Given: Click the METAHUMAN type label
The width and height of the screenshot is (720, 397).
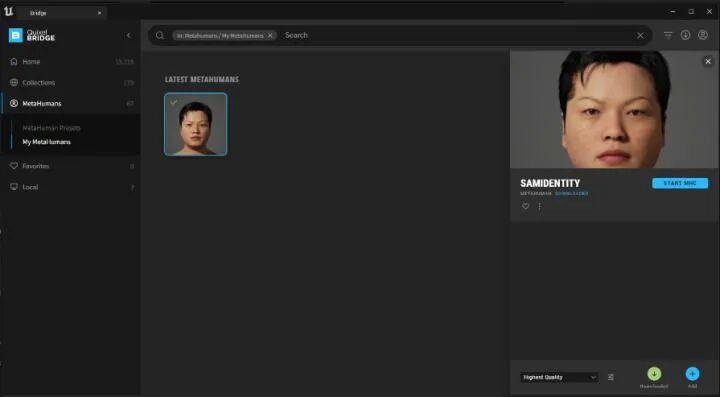Looking at the screenshot, I should [x=536, y=194].
